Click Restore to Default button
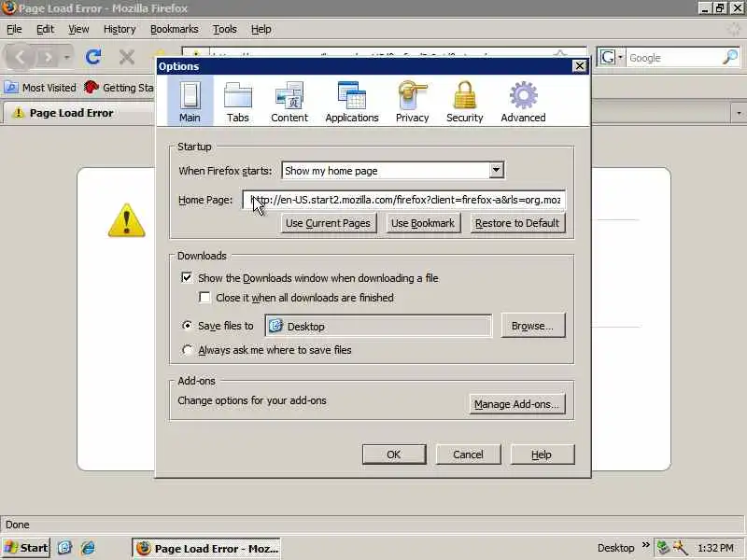 pyautogui.click(x=517, y=223)
